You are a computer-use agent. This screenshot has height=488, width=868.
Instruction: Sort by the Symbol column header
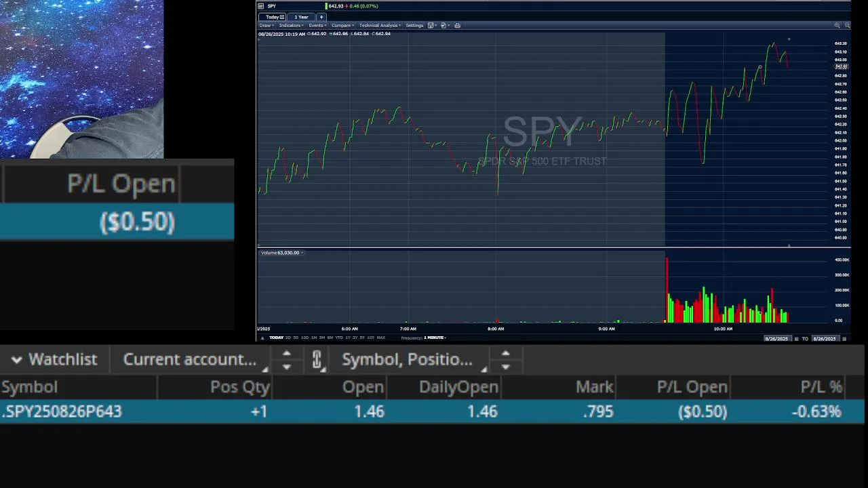pyautogui.click(x=78, y=387)
